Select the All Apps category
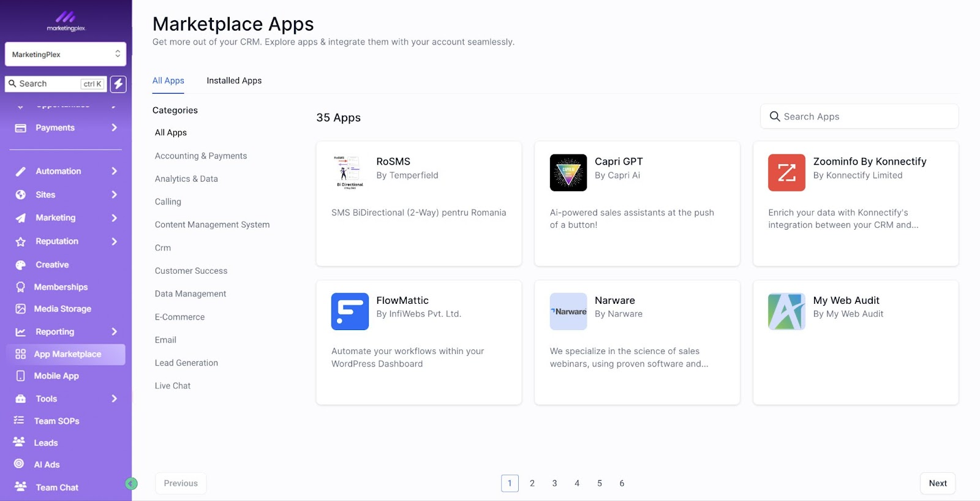This screenshot has width=980, height=501. (x=171, y=133)
